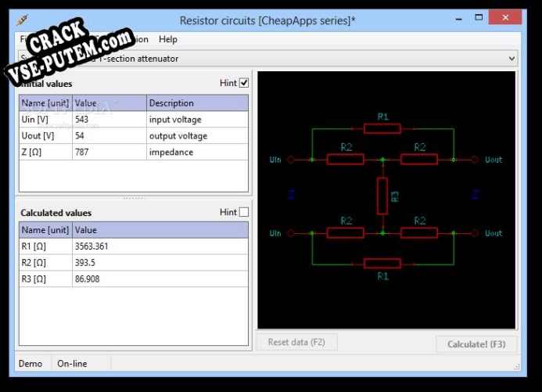Click the upper-left R2 resistor in schematic
This screenshot has width=542, height=392.
coord(346,160)
